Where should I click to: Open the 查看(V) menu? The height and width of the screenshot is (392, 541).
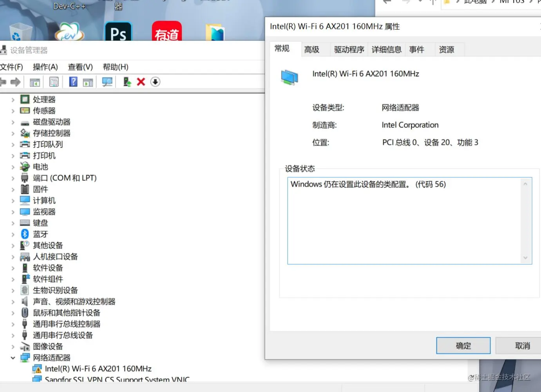[x=80, y=67]
